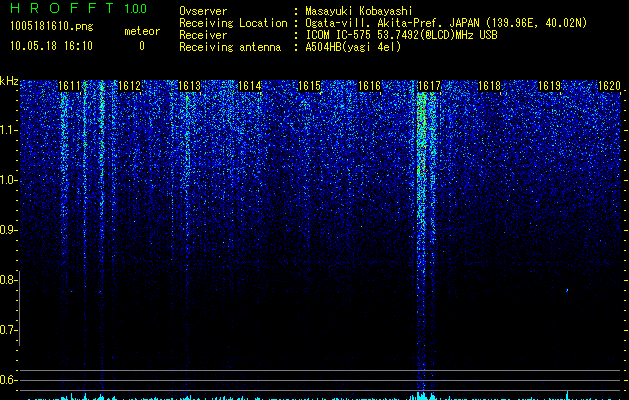Click the 0.9 kHz axis tick label
Screen dimensions: 629x400
pos(8,230)
